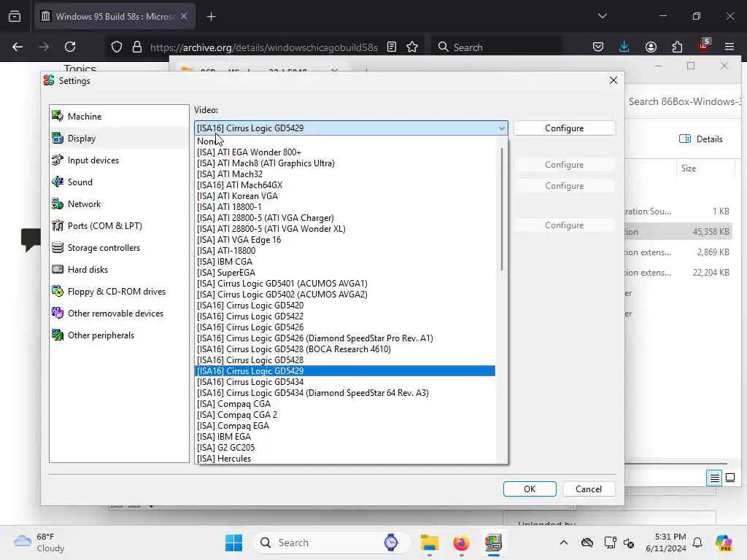Open Windows Start menu
Image resolution: width=747 pixels, height=560 pixels.
233,542
